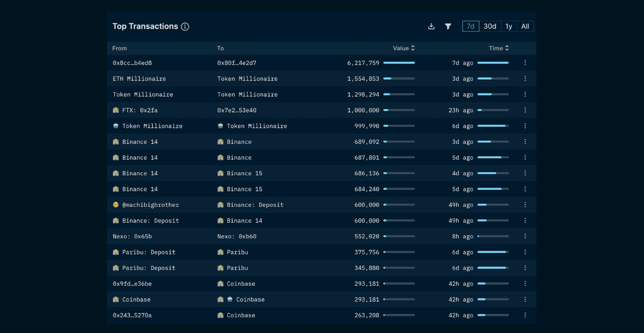The height and width of the screenshot is (333, 644).
Task: Click the Binance: Deposit recipient of @machibigbrother
Action: 251,205
